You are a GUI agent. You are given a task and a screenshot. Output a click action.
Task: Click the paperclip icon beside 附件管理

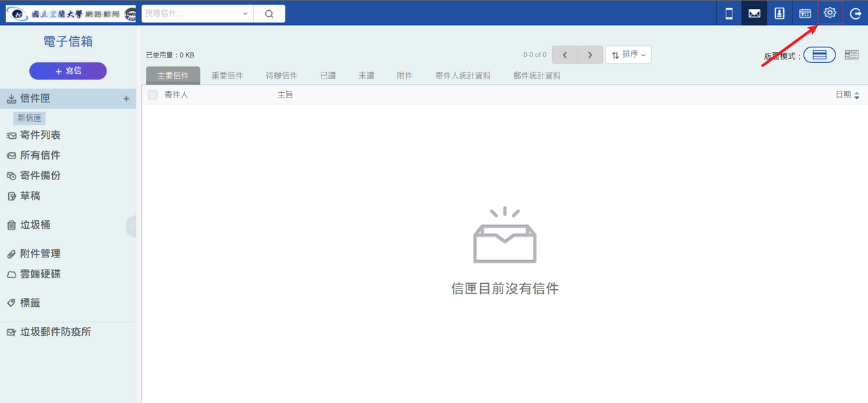[x=12, y=254]
